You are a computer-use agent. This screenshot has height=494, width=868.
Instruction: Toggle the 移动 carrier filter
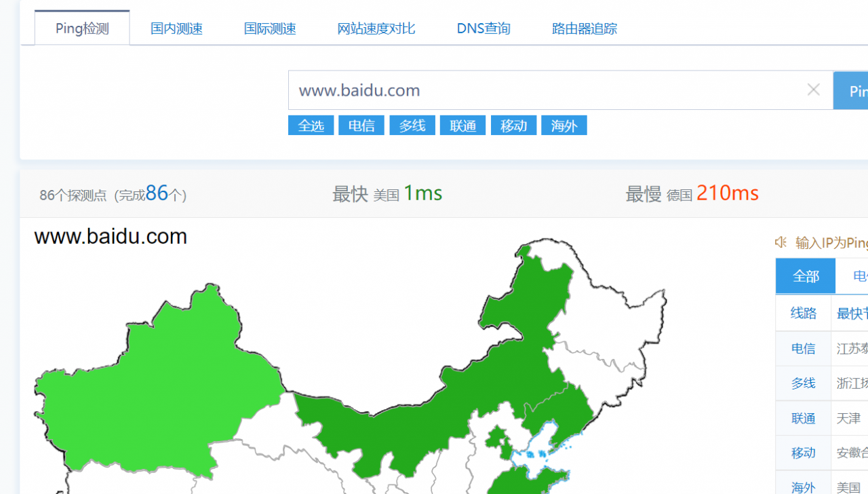513,125
